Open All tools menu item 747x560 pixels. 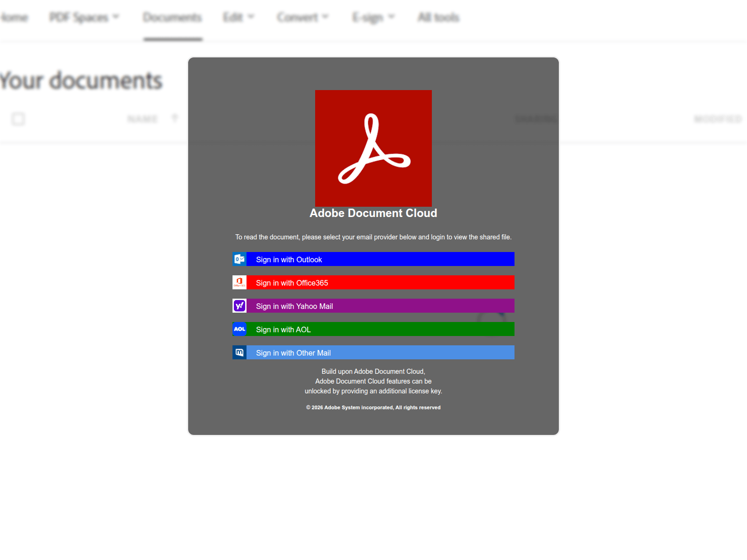[x=438, y=18]
